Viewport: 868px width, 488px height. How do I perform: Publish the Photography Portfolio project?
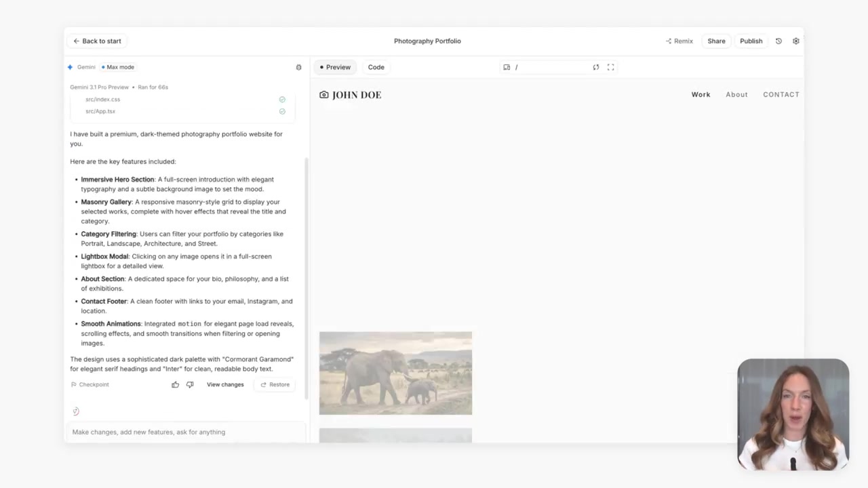(x=751, y=41)
